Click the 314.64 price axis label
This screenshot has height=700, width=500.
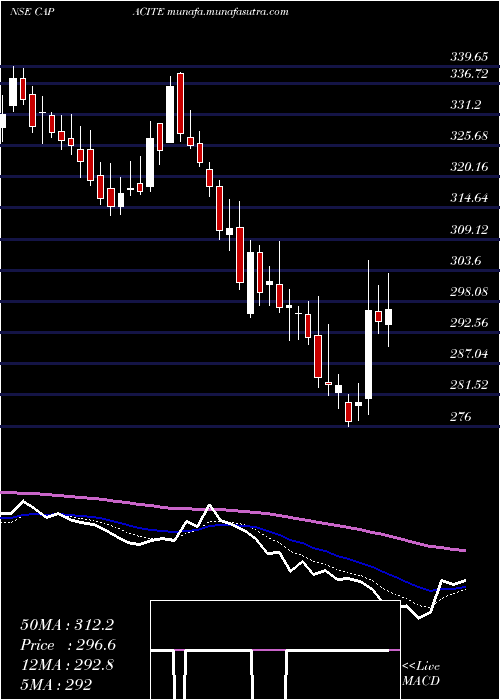coord(470,198)
